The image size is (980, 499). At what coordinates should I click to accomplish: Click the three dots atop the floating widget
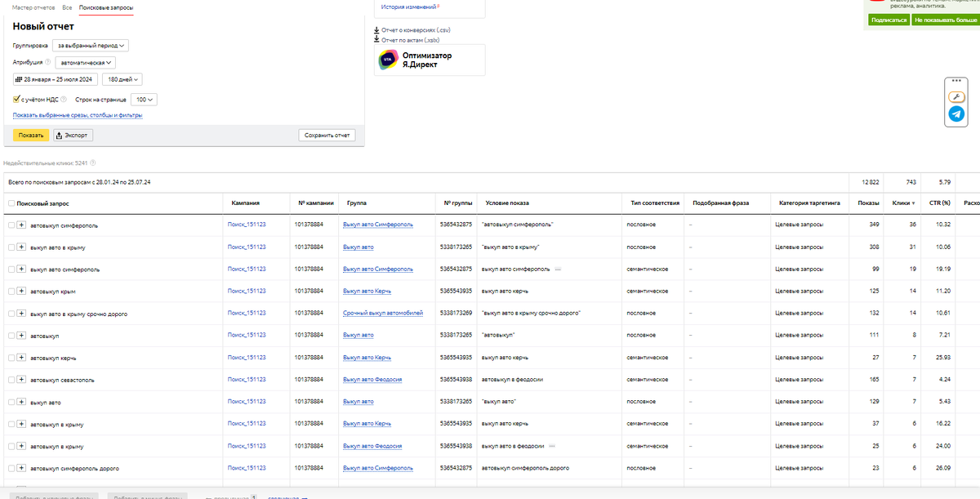956,82
